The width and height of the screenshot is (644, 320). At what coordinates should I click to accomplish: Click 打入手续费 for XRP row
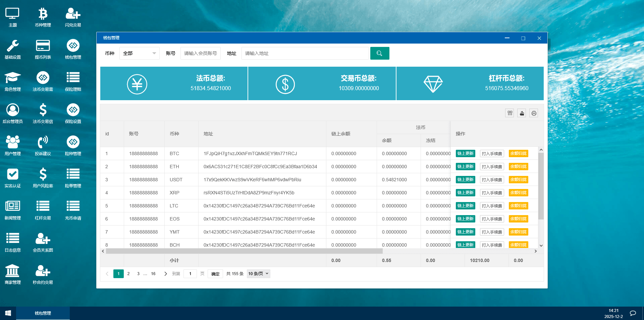(x=492, y=193)
